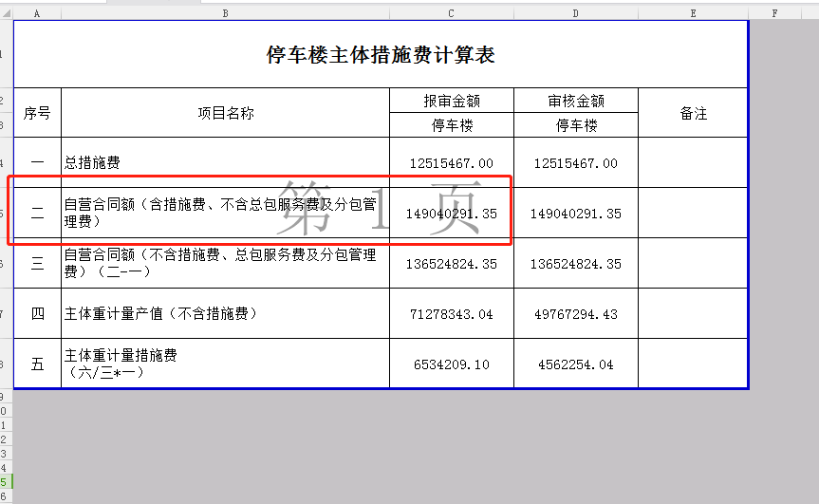This screenshot has height=504, width=819.
Task: Select column B header
Action: (x=225, y=13)
